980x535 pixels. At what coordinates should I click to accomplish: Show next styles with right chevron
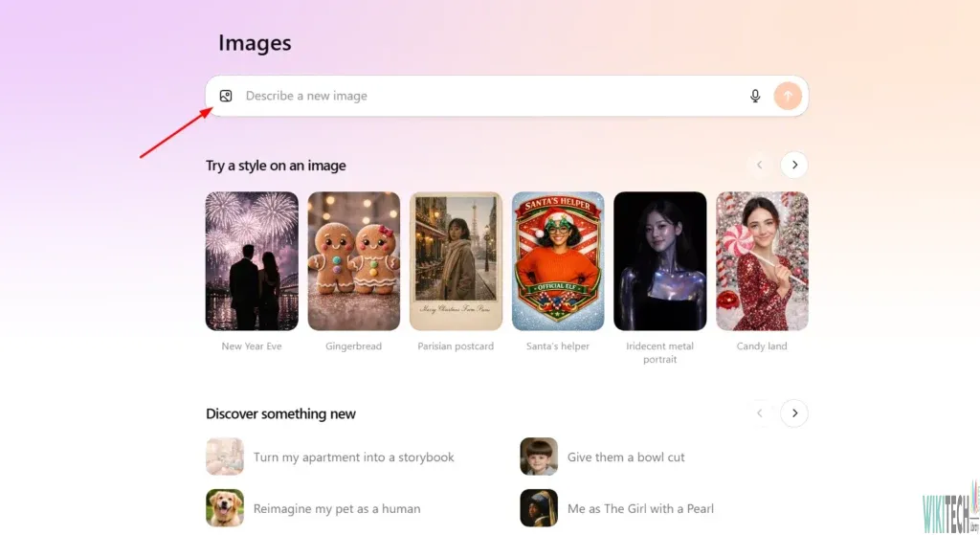click(794, 165)
